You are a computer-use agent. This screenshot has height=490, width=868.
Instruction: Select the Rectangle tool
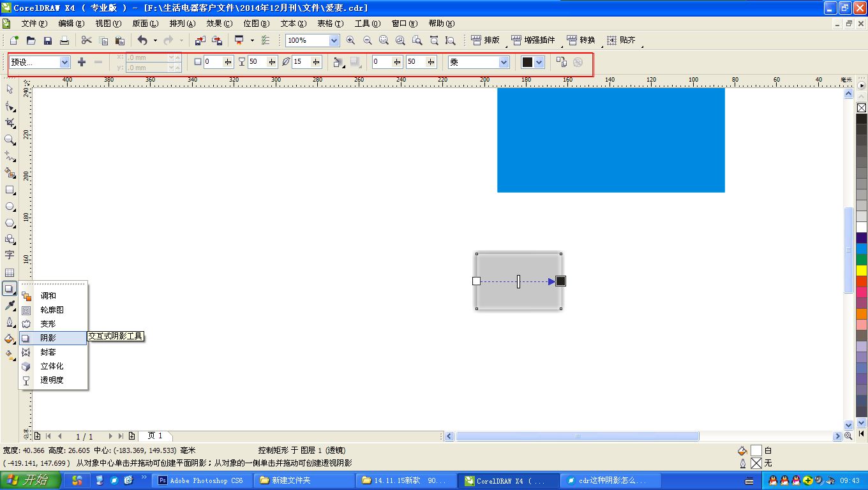pos(10,189)
